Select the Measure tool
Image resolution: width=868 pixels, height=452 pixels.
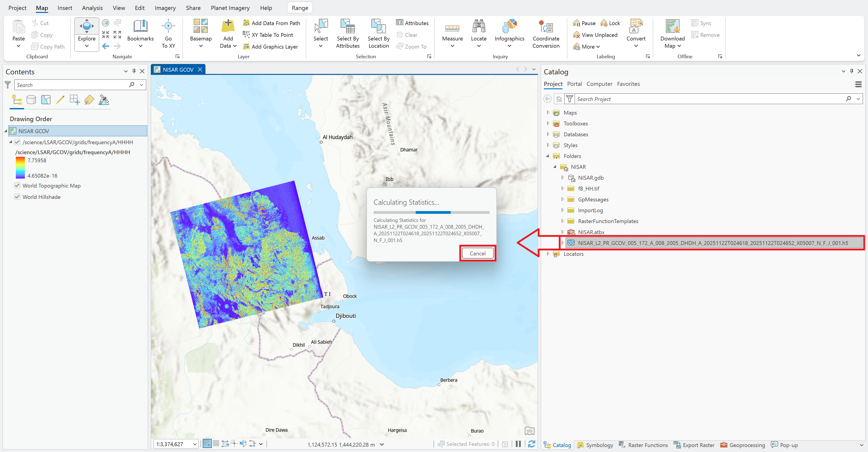[x=452, y=34]
